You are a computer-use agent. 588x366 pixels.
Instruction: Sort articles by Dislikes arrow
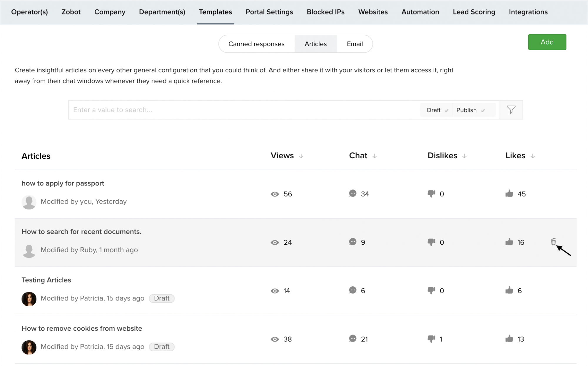(464, 156)
